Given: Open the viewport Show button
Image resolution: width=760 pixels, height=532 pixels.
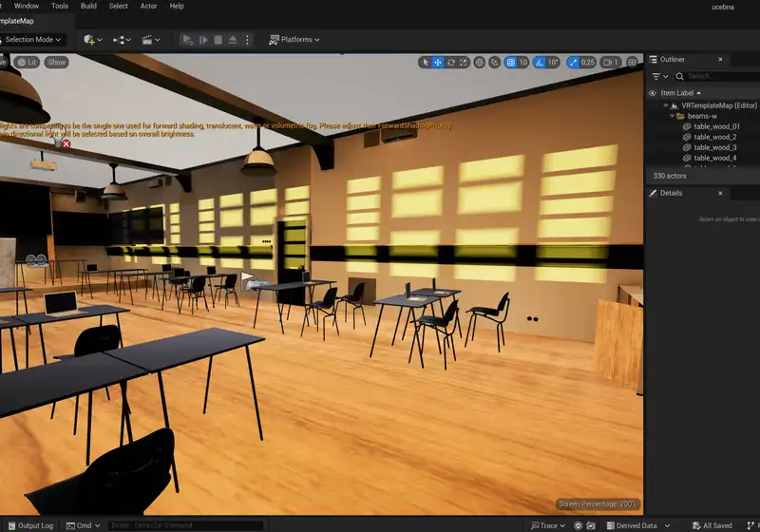Looking at the screenshot, I should tap(57, 62).
